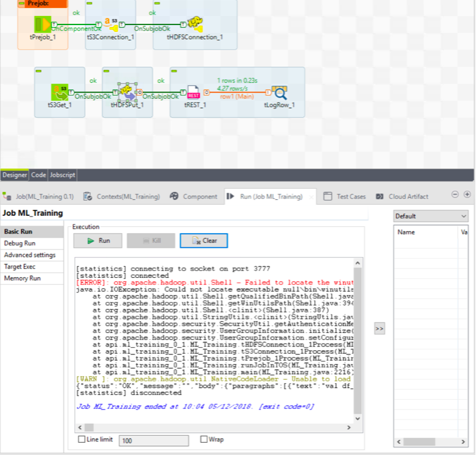
Task: Click the row1 (Main) connection label
Action: pos(237,96)
